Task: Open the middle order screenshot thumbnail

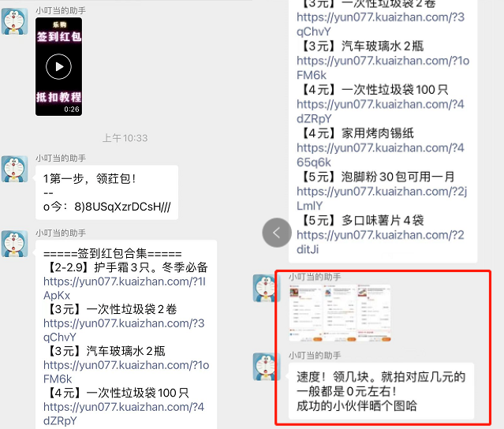Action: pos(340,313)
